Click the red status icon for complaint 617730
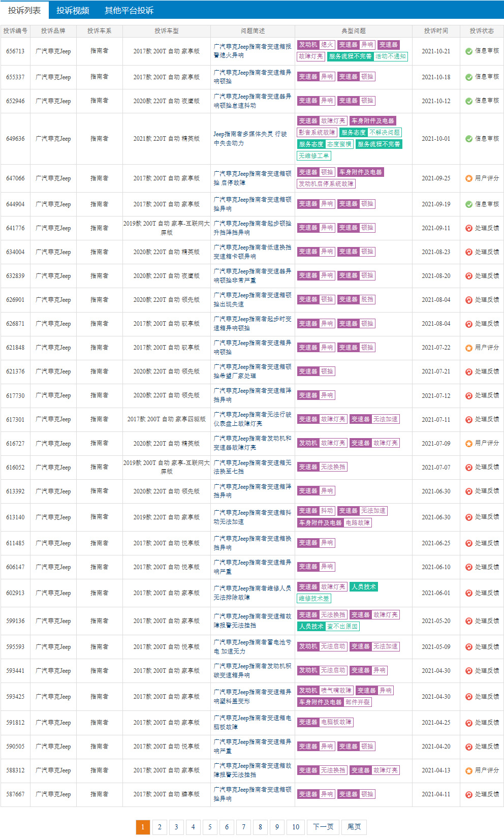 [469, 396]
